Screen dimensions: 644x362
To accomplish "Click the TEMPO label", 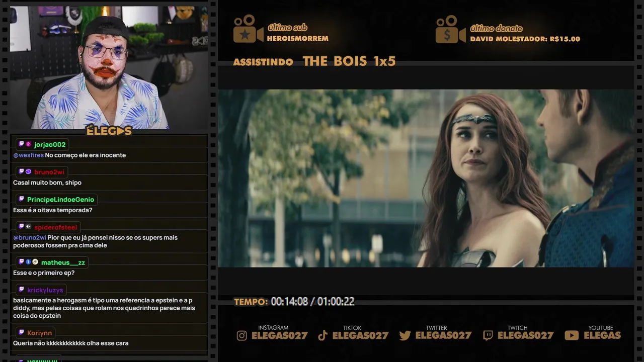I will [251, 302].
